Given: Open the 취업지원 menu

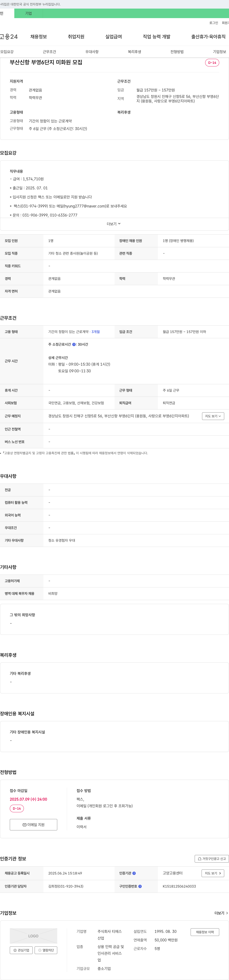Looking at the screenshot, I should point(76,36).
